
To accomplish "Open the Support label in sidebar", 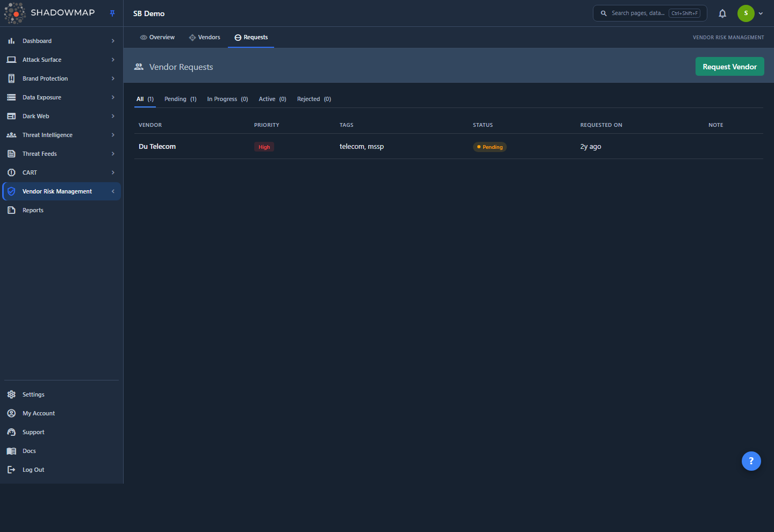I will 33,432.
